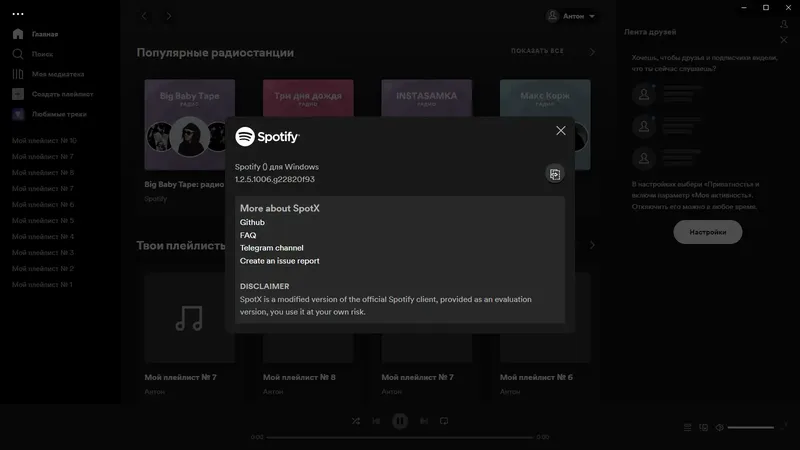Open the INSTASAMKA radio card
800x450 pixels.
(x=427, y=98)
